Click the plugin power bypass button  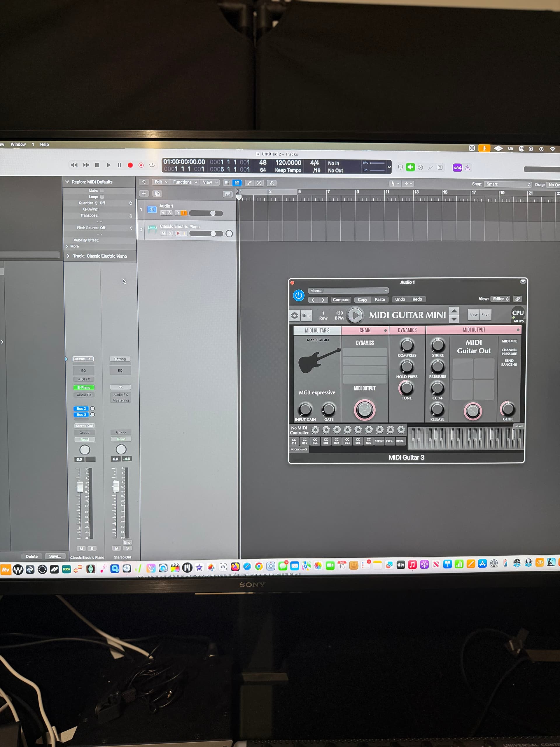298,296
